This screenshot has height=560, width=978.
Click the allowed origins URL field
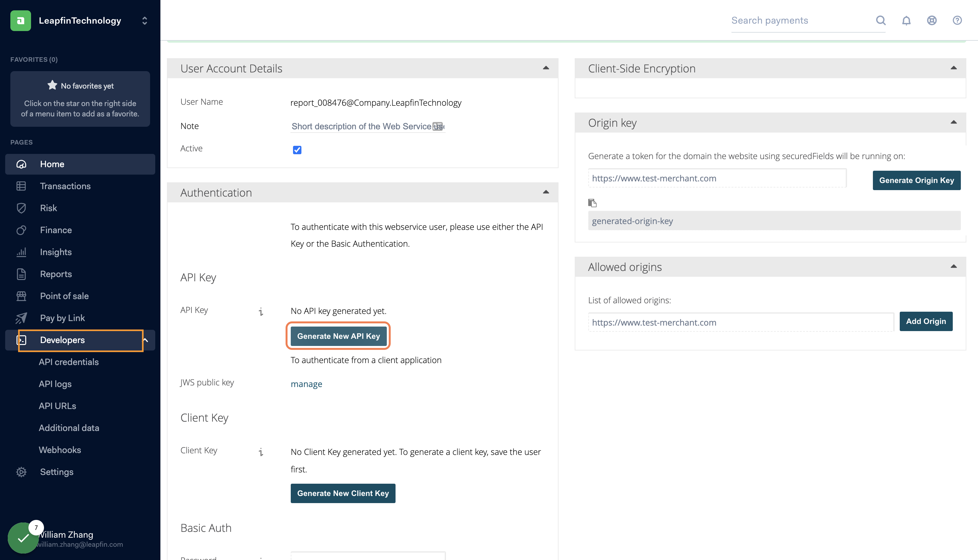741,322
